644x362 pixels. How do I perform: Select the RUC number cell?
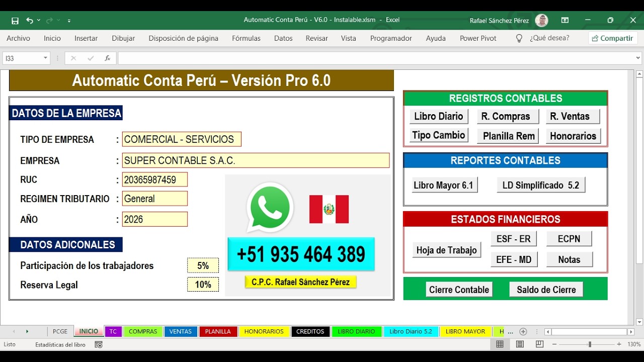pyautogui.click(x=155, y=179)
